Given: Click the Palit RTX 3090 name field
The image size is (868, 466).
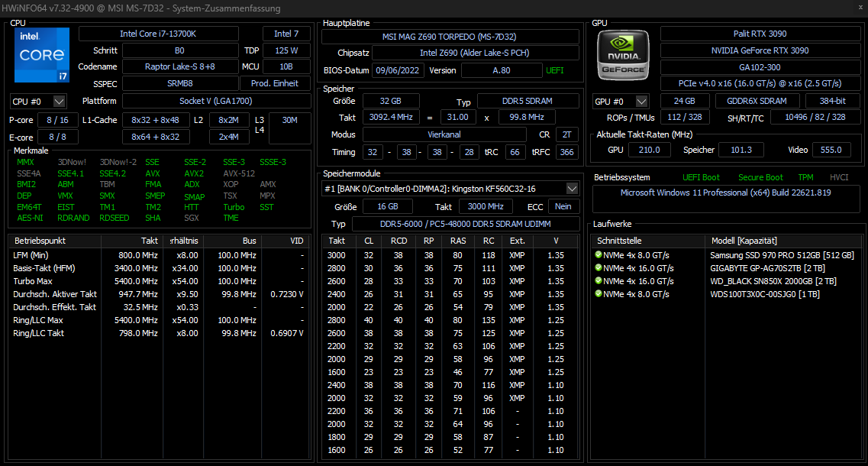Looking at the screenshot, I should [760, 34].
